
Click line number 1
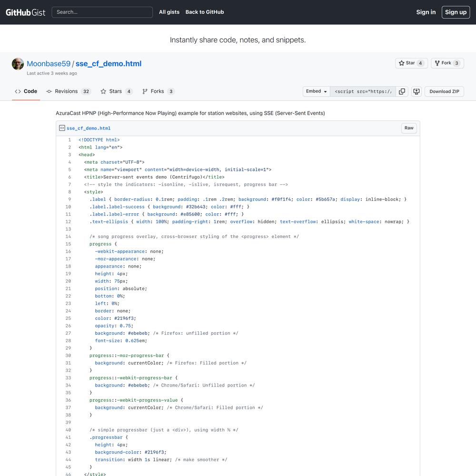[x=69, y=140]
